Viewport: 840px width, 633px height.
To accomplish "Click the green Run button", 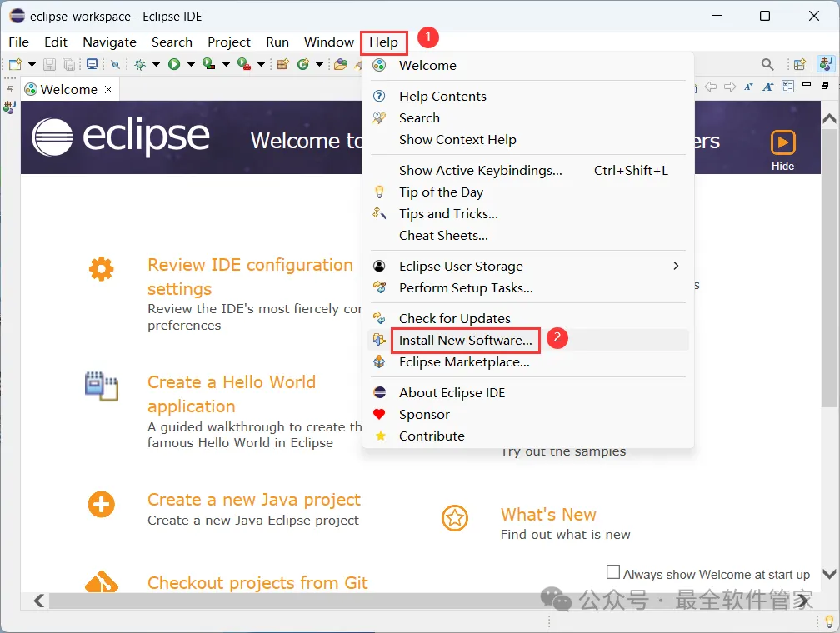I will pyautogui.click(x=174, y=64).
